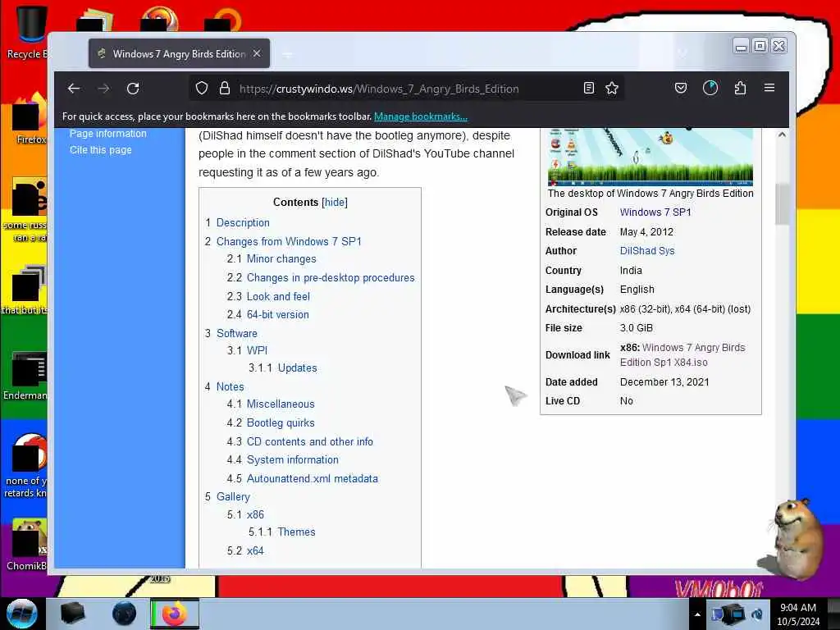Open Bootleg quirks section
Image resolution: width=840 pixels, height=630 pixels.
281,422
